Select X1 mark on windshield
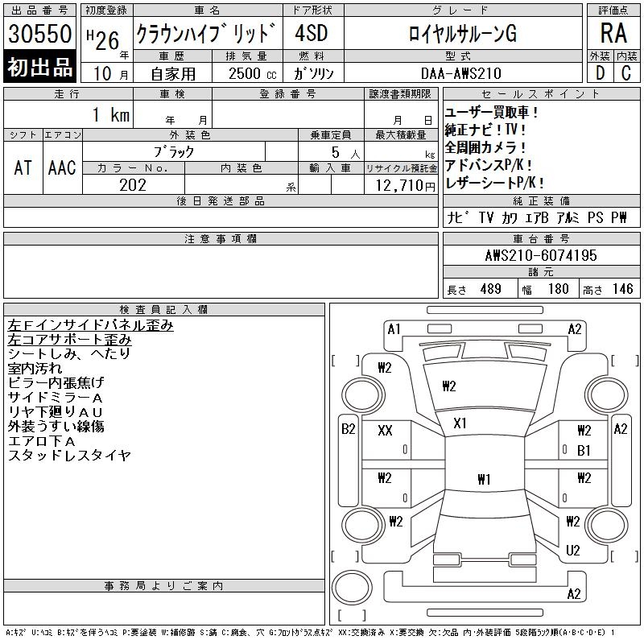The height and width of the screenshot is (644, 644). [x=460, y=423]
